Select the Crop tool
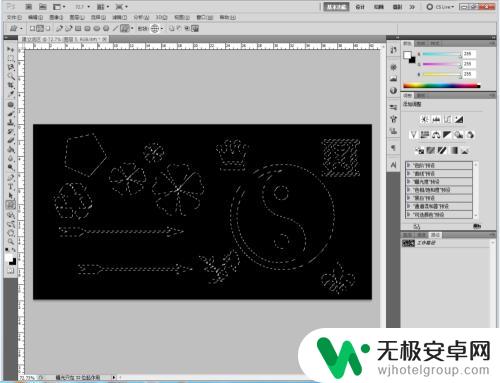 [x=11, y=86]
